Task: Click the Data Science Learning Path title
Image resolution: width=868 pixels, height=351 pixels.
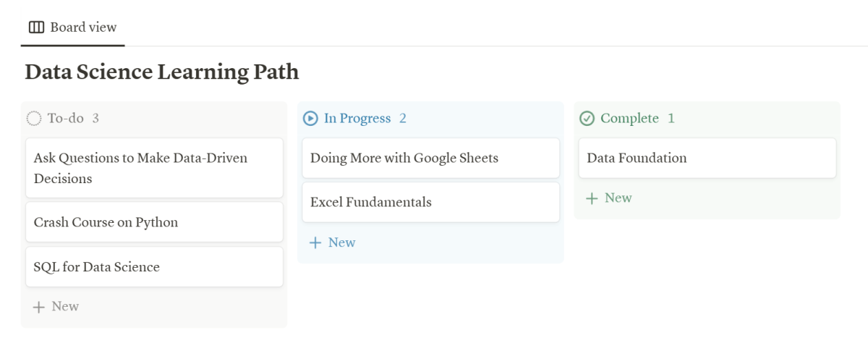Action: tap(161, 72)
